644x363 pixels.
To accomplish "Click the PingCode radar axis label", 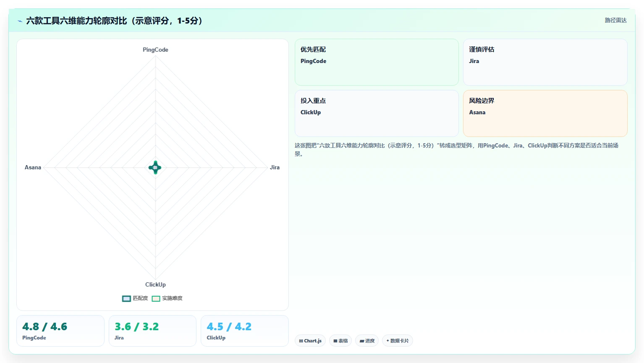I will (155, 50).
